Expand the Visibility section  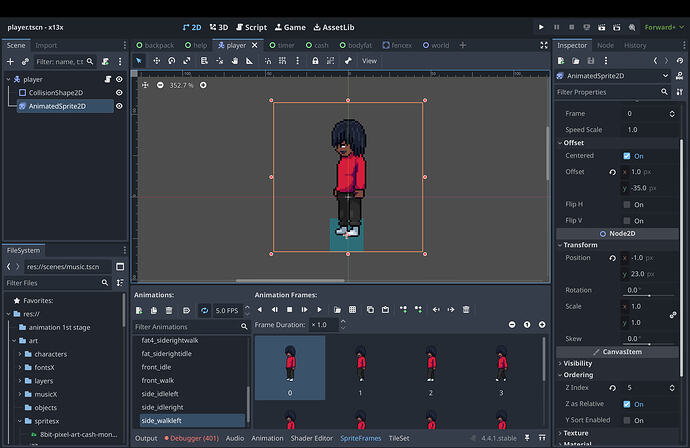pyautogui.click(x=577, y=363)
